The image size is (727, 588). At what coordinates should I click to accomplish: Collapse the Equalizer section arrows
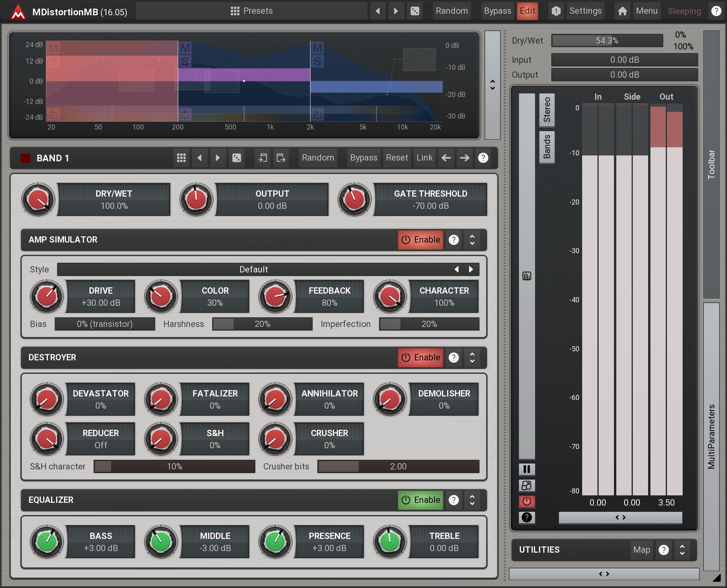click(472, 500)
